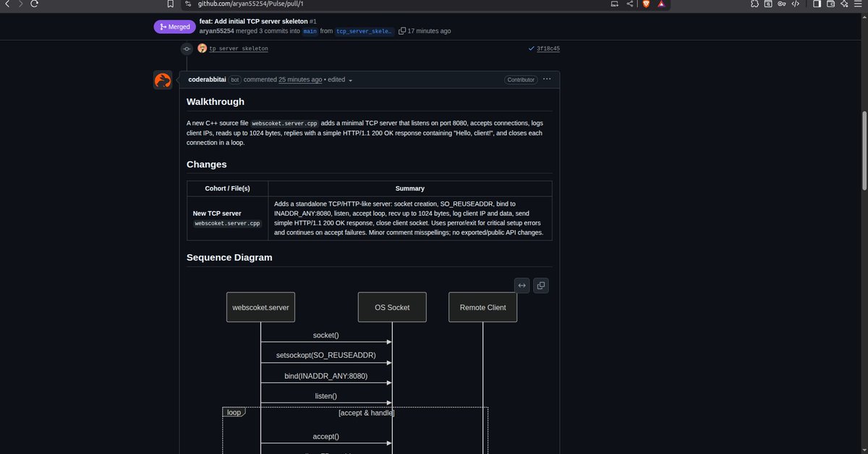Open the browser extensions menu

point(755,4)
